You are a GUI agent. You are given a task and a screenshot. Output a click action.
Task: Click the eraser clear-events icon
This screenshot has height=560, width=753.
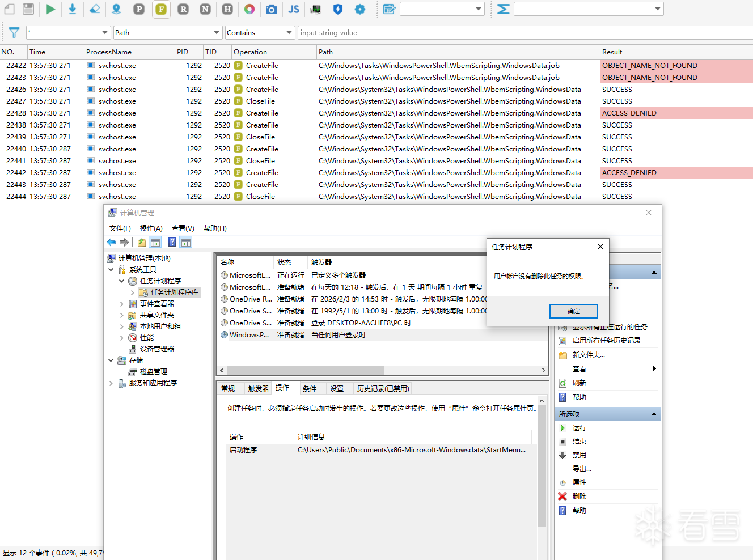[x=95, y=9]
